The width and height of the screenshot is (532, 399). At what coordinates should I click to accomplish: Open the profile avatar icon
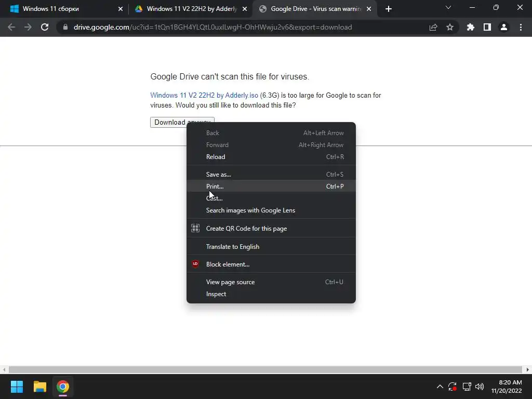click(504, 27)
